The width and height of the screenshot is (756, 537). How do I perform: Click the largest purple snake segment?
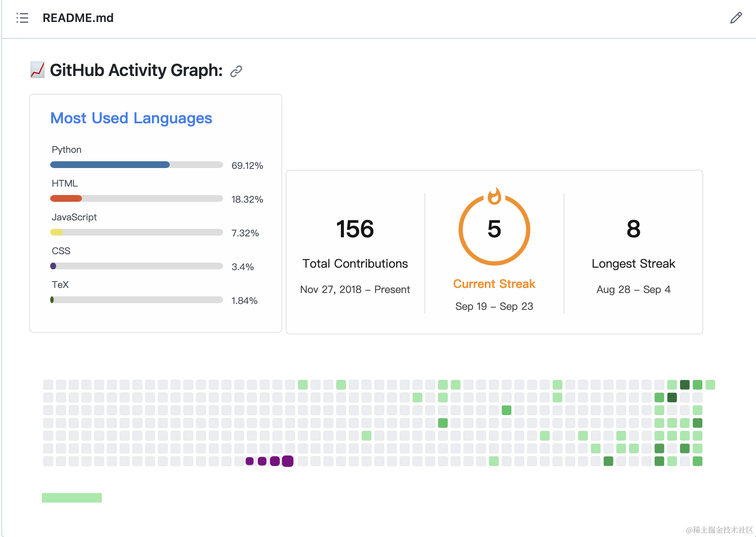click(x=288, y=461)
